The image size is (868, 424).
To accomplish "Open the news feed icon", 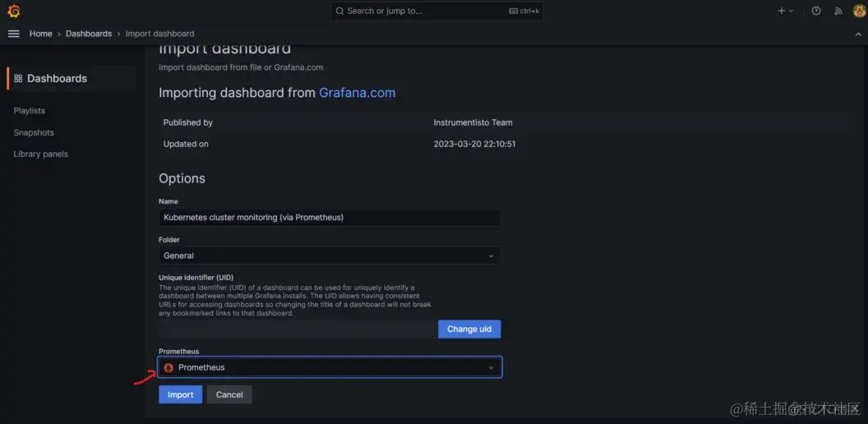I will 838,11.
